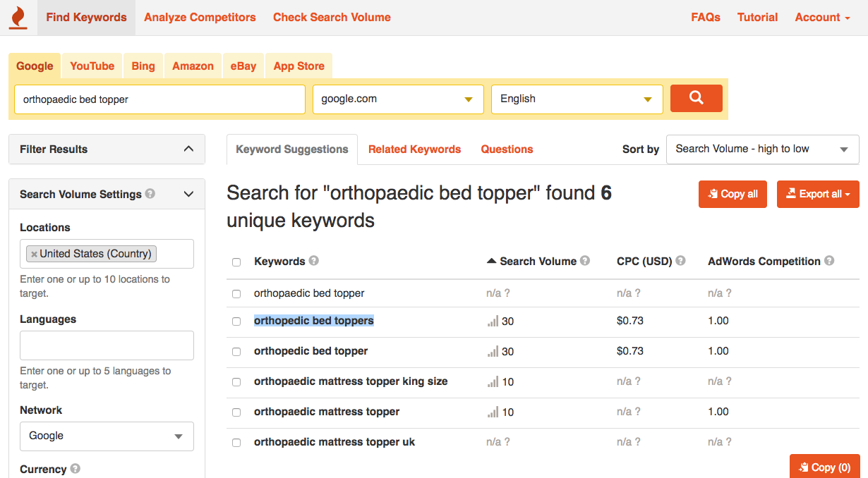The image size is (868, 478).
Task: Select the orthopaedic mattress topper row checkbox
Action: pos(236,412)
